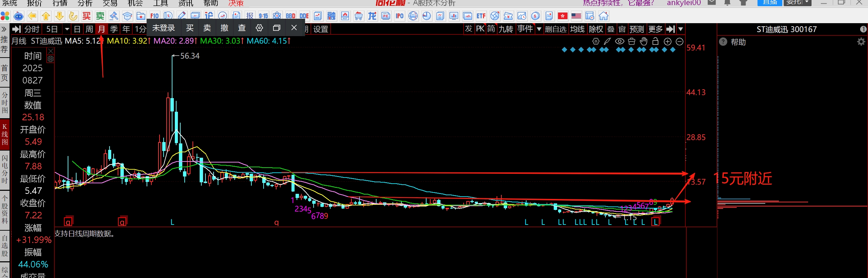
Task: Toggle the 九转 indicator
Action: tap(506, 29)
